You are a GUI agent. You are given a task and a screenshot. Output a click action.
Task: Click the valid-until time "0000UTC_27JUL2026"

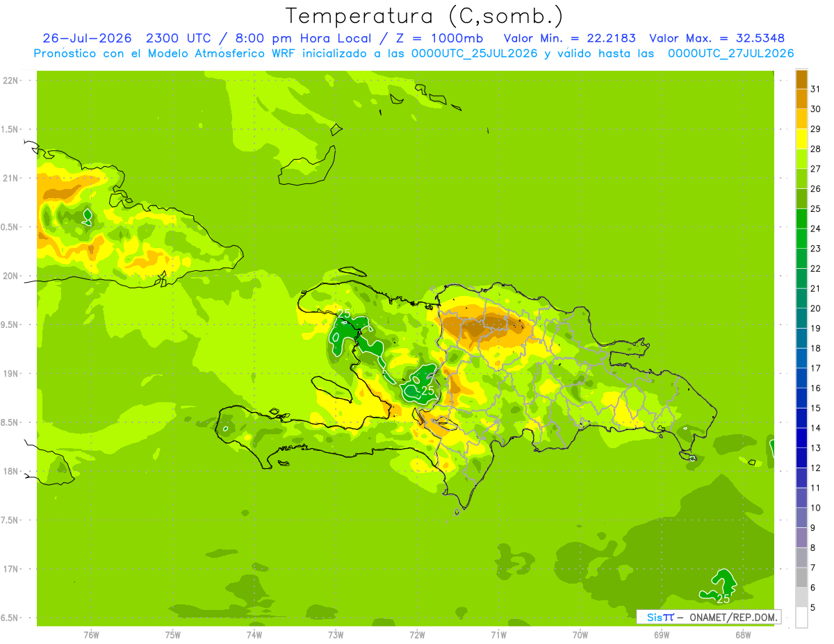pos(730,53)
